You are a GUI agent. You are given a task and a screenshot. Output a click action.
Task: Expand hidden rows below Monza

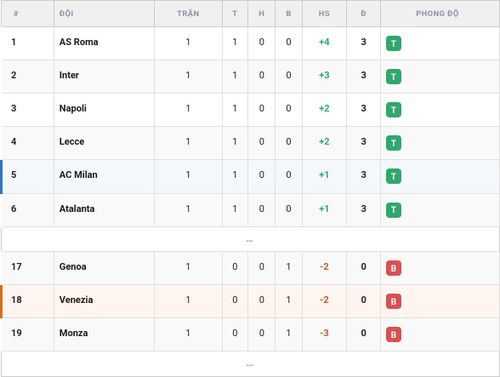(x=250, y=364)
